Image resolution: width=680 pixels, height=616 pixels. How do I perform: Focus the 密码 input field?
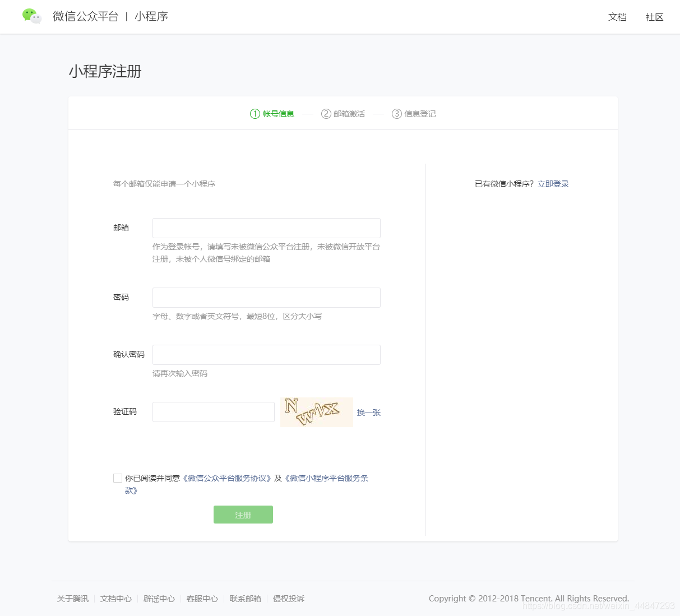(x=266, y=298)
